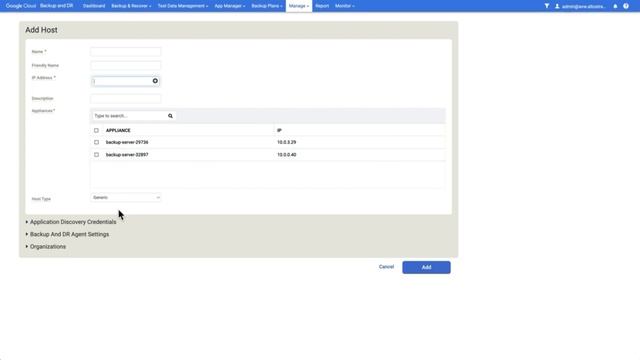This screenshot has width=640, height=360.
Task: Open the Backup & Recover menu
Action: coord(131,6)
